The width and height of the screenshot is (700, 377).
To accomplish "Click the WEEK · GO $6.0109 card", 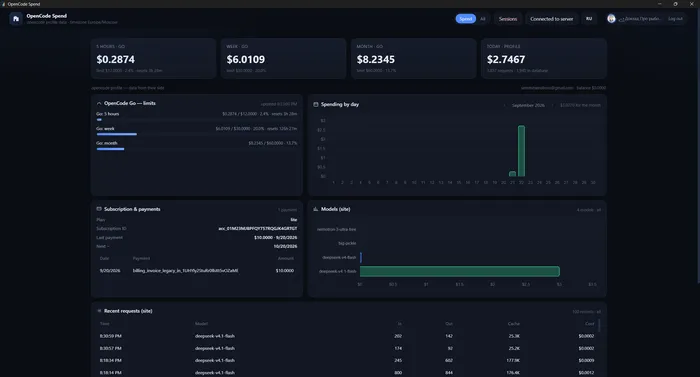I will pyautogui.click(x=283, y=59).
